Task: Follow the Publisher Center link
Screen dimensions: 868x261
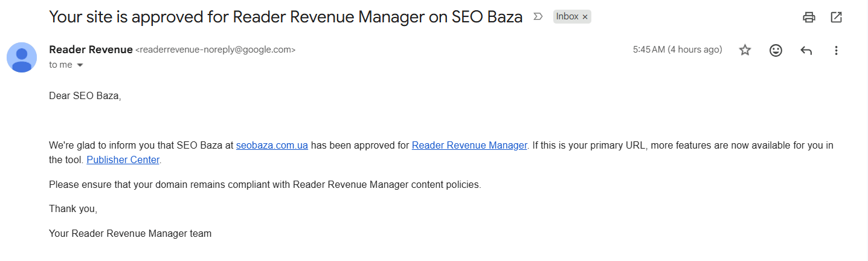Action: point(123,160)
